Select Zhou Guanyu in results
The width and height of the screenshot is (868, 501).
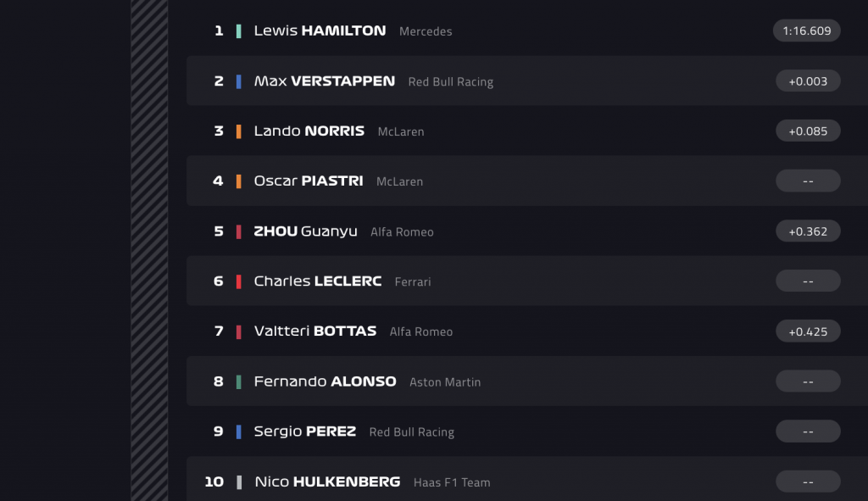point(305,231)
